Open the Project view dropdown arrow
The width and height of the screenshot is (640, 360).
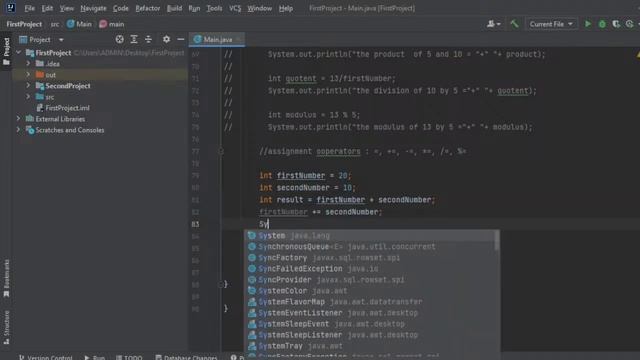point(61,40)
